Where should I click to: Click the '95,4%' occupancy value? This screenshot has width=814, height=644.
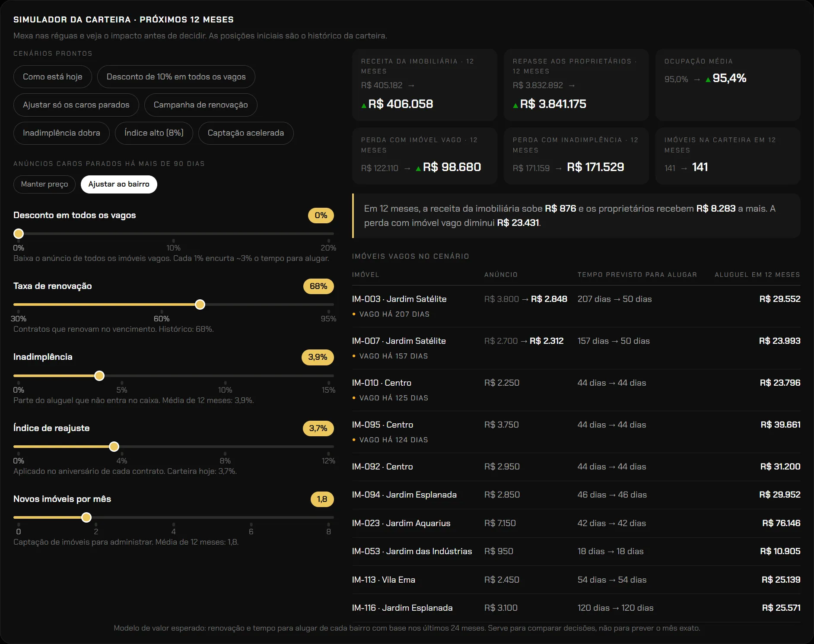click(x=729, y=78)
